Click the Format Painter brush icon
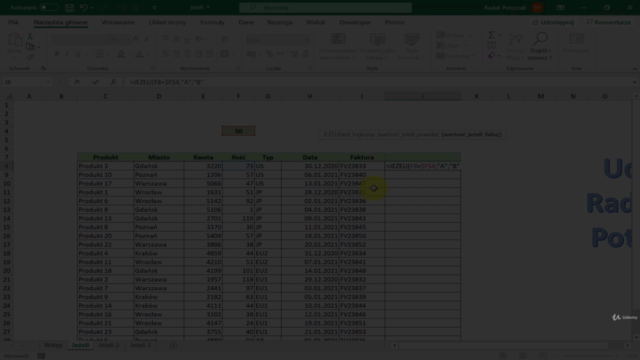Screen dimensions: 640x360 [30, 57]
